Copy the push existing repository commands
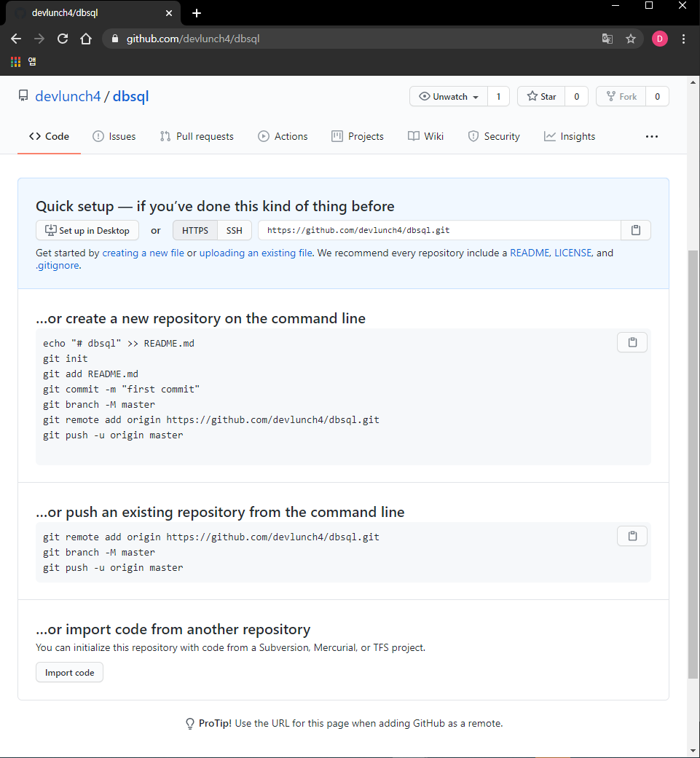Viewport: 700px width, 758px height. pos(632,536)
